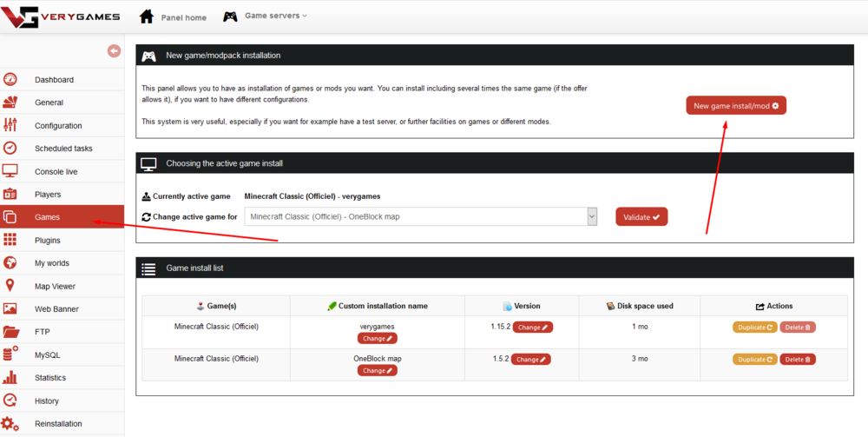Click the Configuration sliders icon

(10, 125)
